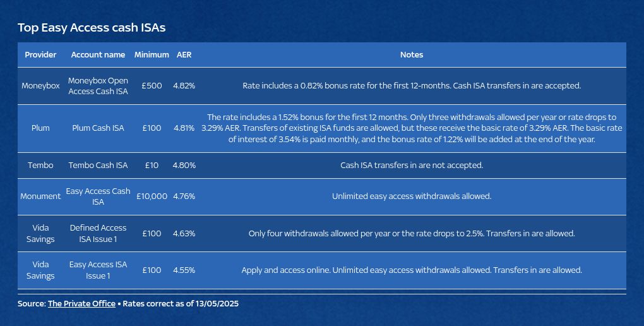Click the 4.55% AER value
Viewport: 644px width, 326px height.
[184, 270]
